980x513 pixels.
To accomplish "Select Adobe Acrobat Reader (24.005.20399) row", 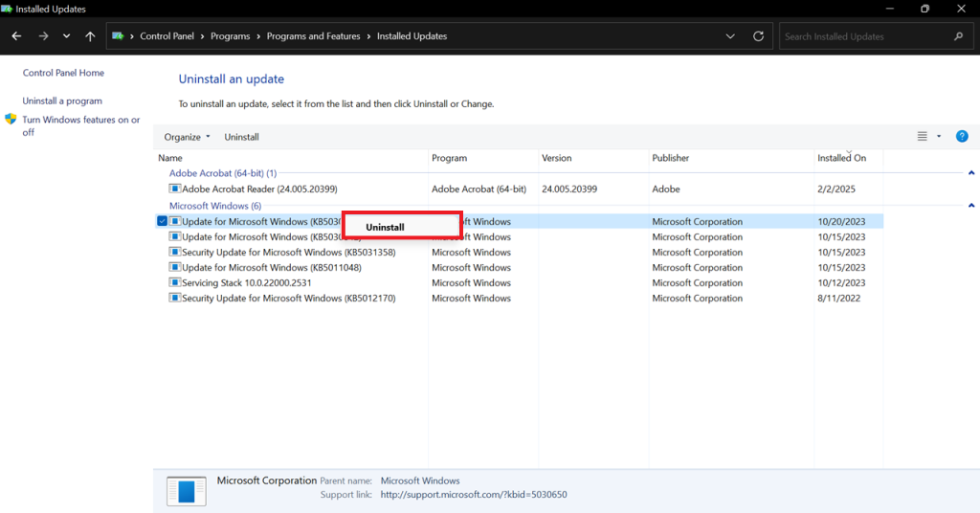I will coord(519,189).
